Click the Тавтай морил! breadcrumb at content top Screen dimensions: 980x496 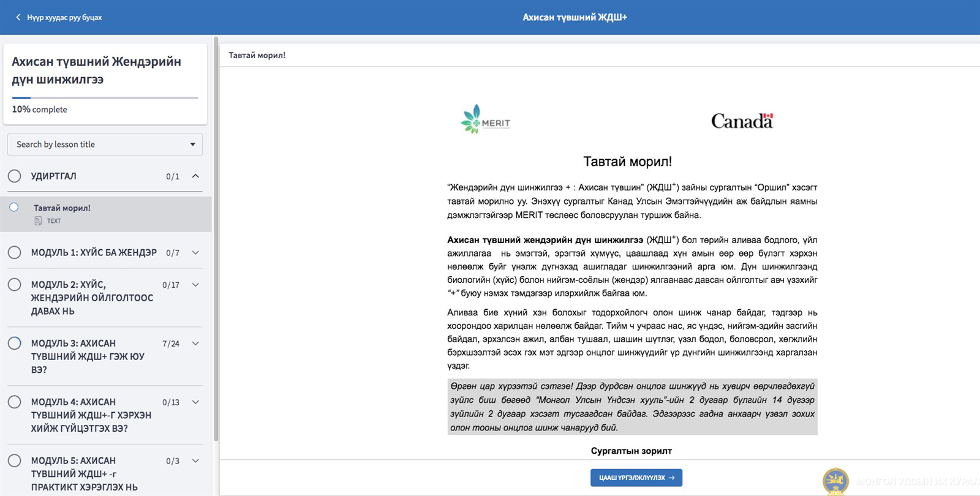[x=257, y=55]
